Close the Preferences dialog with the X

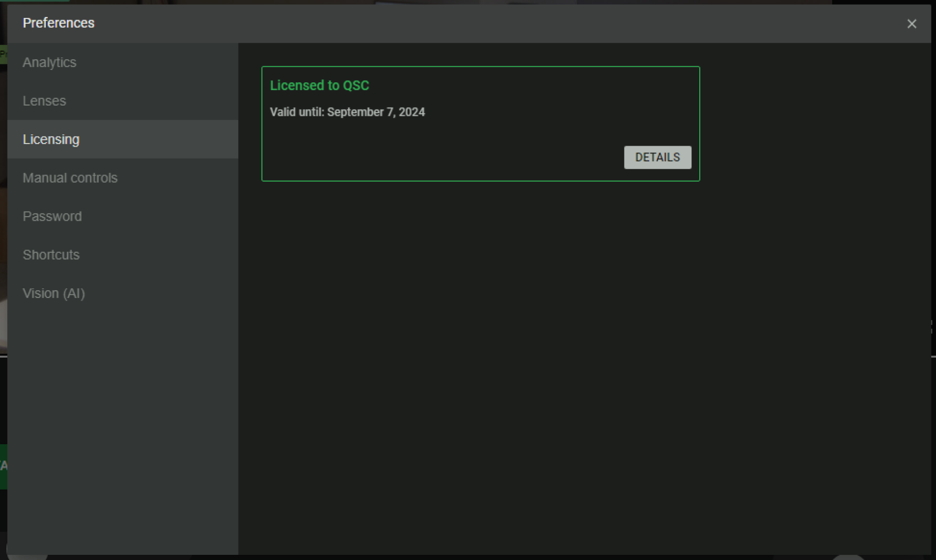911,24
